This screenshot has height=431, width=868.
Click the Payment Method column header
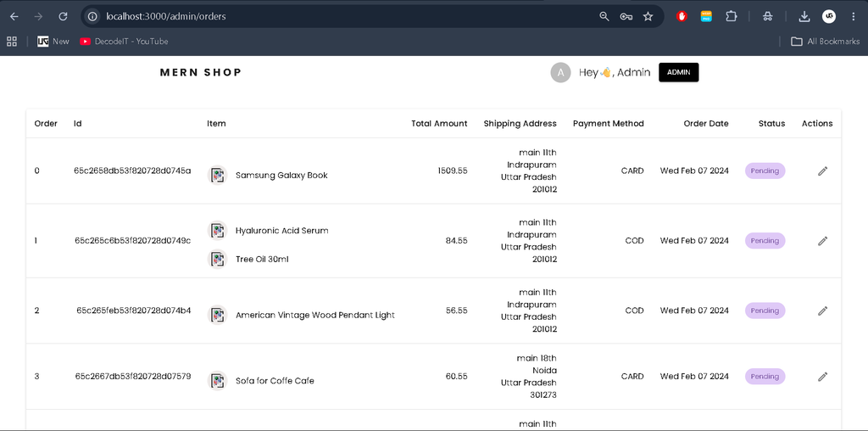click(609, 124)
